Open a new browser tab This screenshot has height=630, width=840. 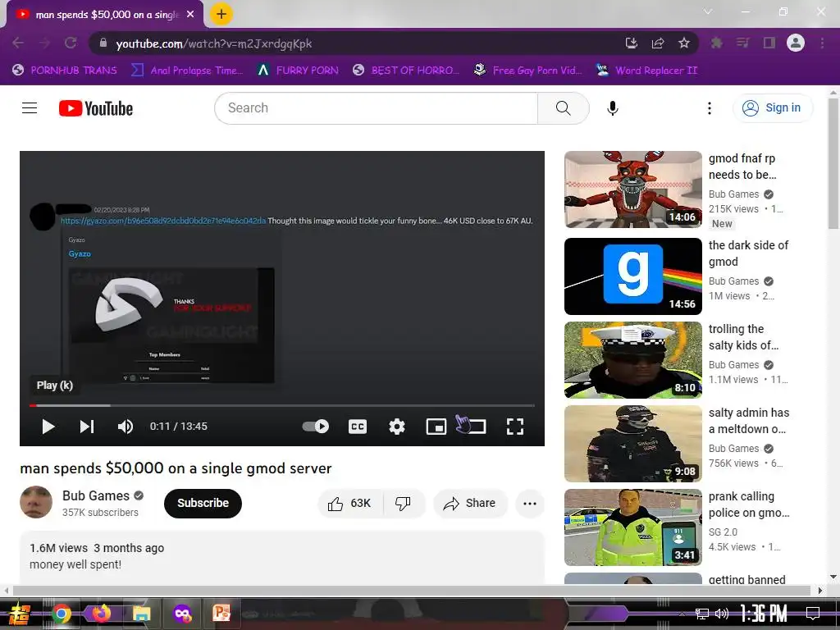221,14
